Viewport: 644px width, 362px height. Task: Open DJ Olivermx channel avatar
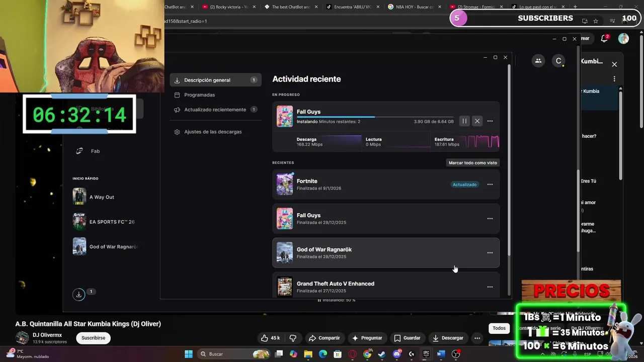22,338
